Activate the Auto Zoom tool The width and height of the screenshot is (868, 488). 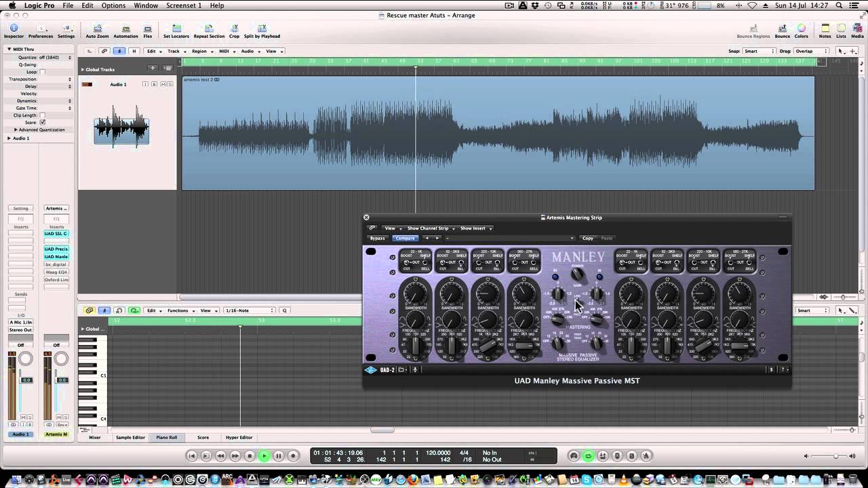tap(97, 31)
